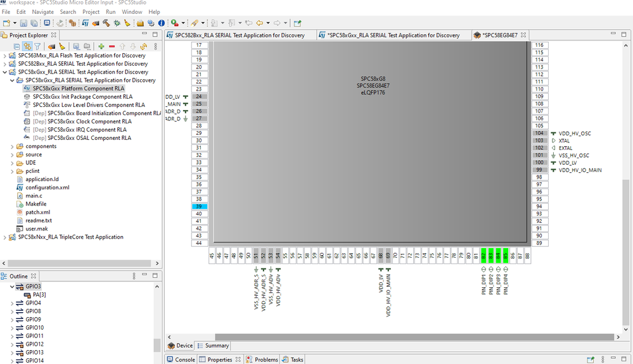The width and height of the screenshot is (633, 364).
Task: Click the device view horizontal scrollbar
Action: click(414, 337)
